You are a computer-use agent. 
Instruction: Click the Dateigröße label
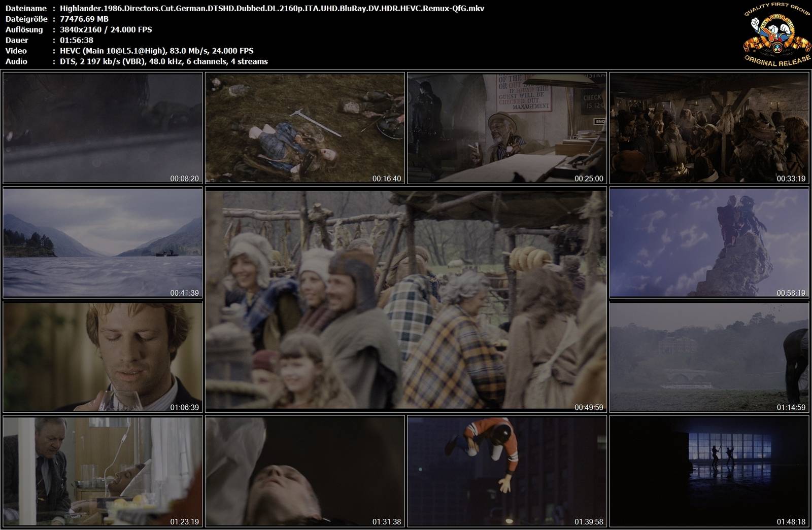pyautogui.click(x=26, y=19)
